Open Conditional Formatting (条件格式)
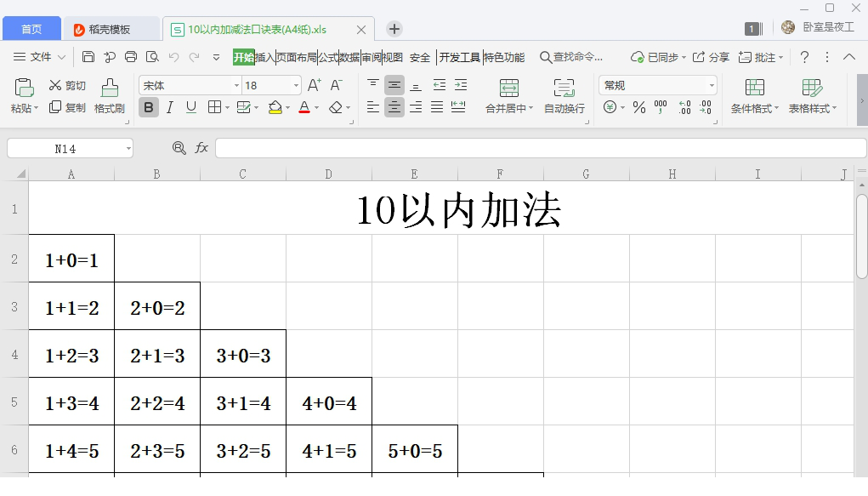868x496 pixels. 755,96
